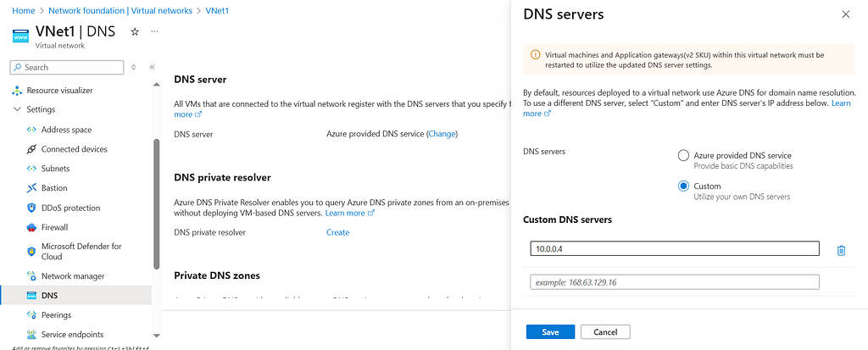Click the sidebar scroll up arrow

click(156, 84)
